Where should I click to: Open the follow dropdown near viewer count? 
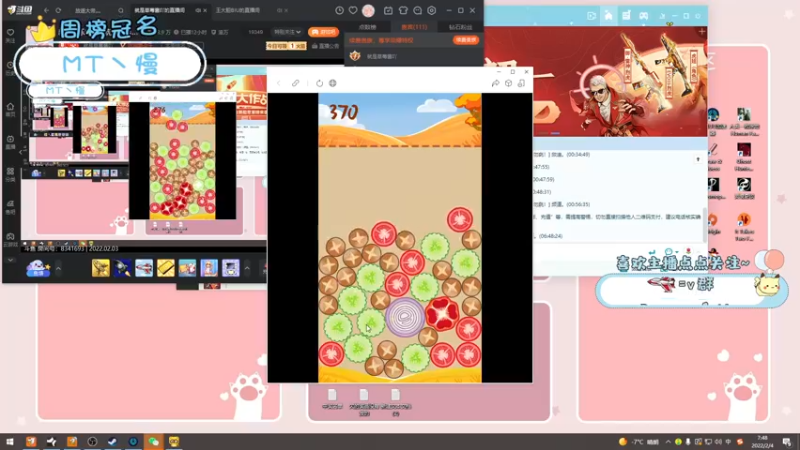(x=287, y=32)
